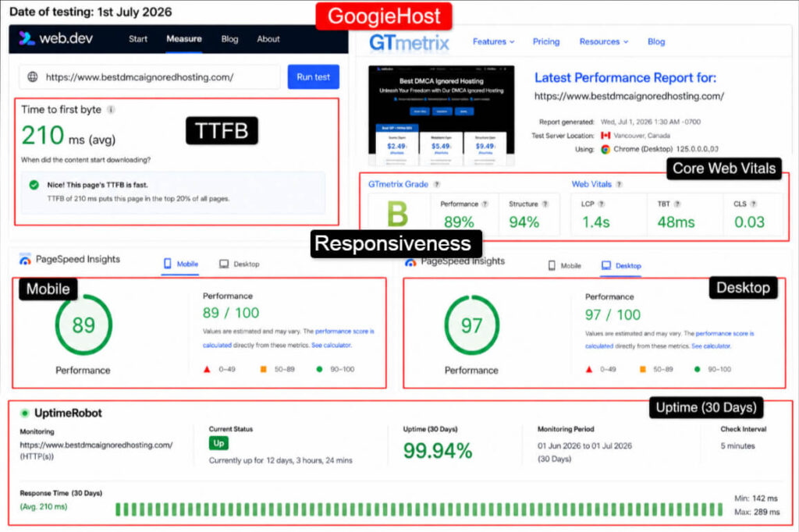Click the Chrome icon next to Chrome (Desktop)
This screenshot has width=799, height=532.
coord(605,149)
